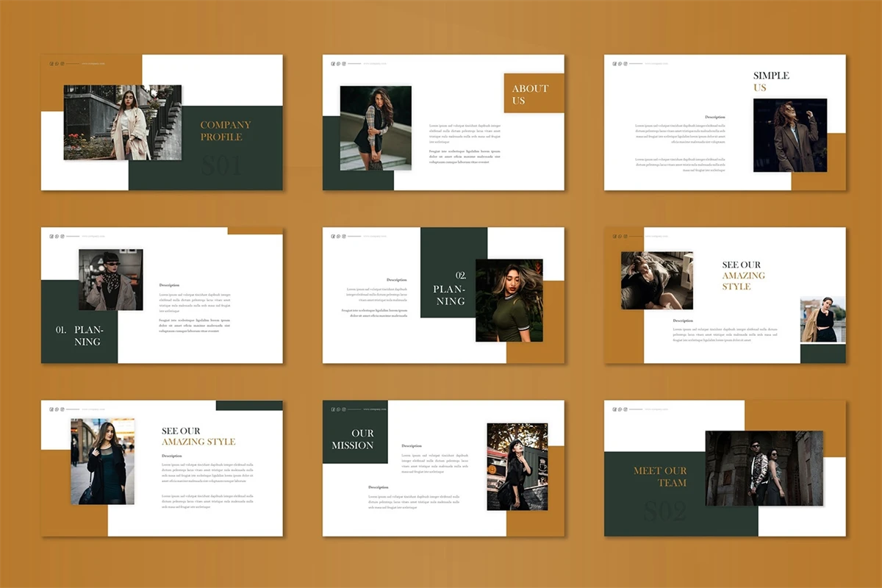Viewport: 882px width, 588px height.
Task: Select the small photo beside See Our Amazing Style
Action: (822, 320)
